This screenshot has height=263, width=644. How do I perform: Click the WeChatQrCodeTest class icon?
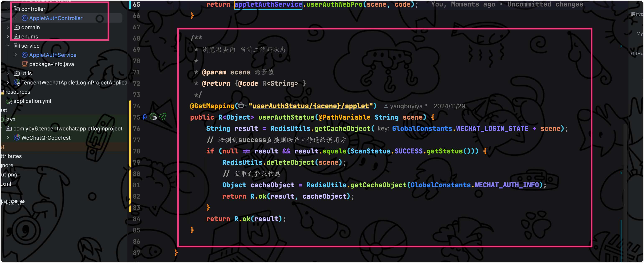17,138
